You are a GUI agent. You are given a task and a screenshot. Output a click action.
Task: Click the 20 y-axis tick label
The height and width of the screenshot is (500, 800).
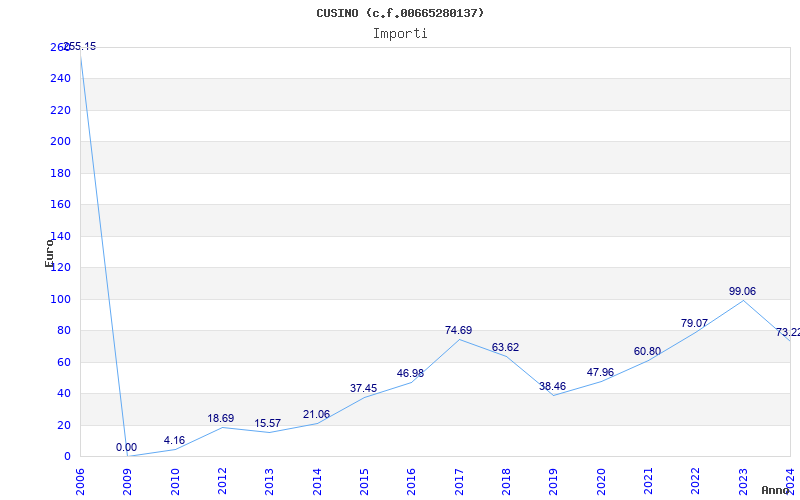pyautogui.click(x=63, y=426)
